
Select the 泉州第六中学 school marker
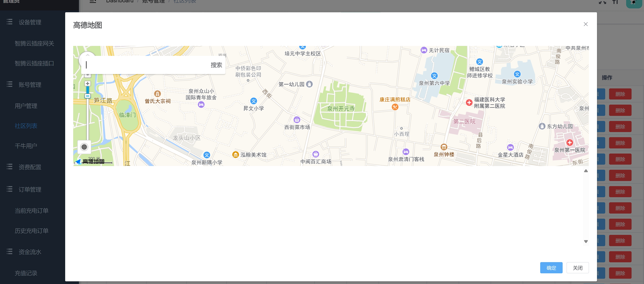(434, 76)
